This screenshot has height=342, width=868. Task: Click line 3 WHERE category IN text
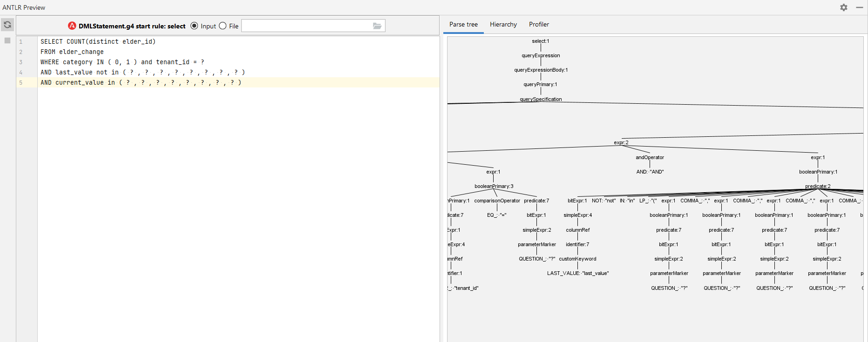[122, 62]
